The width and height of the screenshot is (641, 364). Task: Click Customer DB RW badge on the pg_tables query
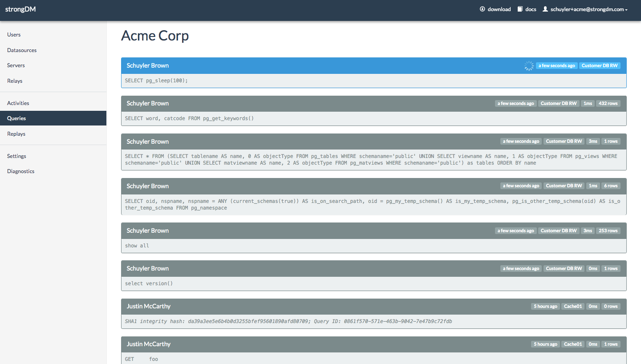click(x=564, y=142)
